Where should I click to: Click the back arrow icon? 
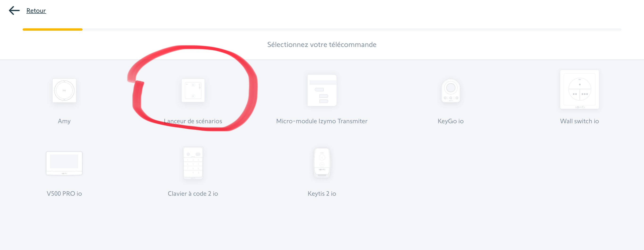tap(14, 11)
